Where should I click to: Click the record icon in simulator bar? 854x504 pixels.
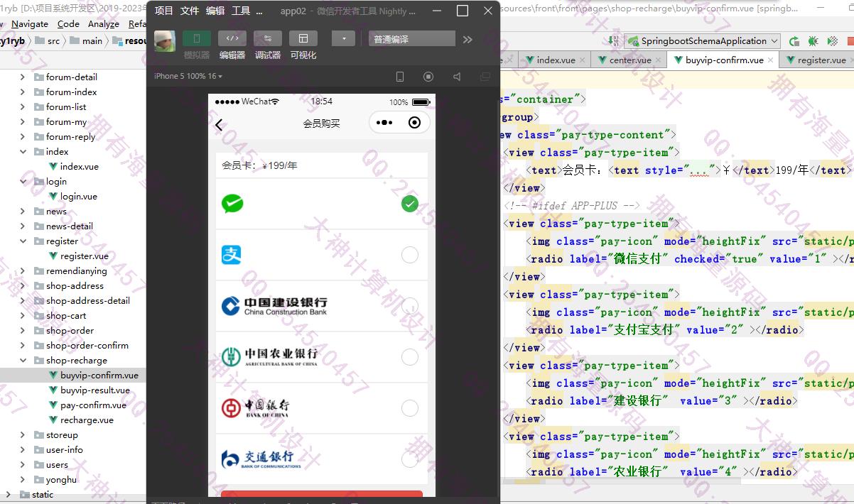428,77
